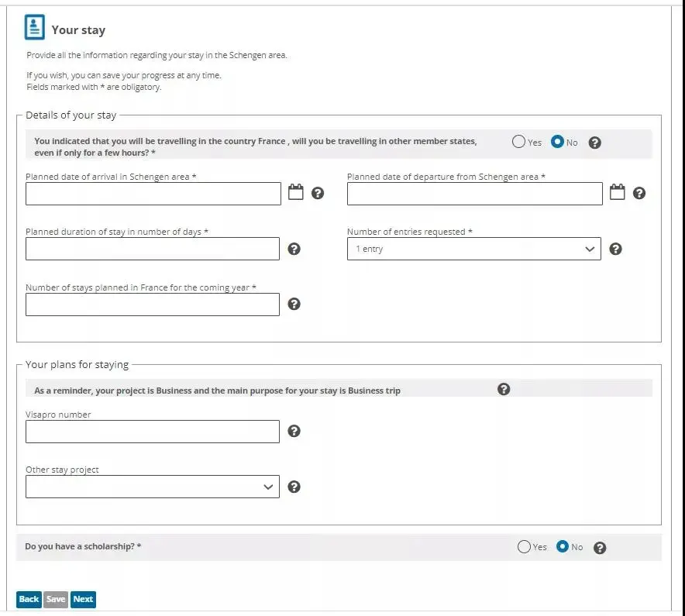Expand the Other stay project dropdown
The width and height of the screenshot is (685, 616).
152,487
